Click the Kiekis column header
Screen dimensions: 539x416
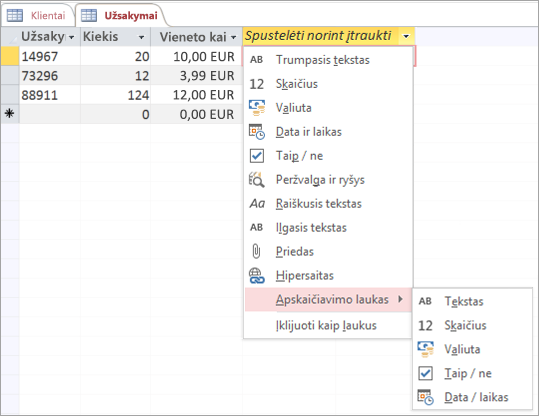pyautogui.click(x=115, y=37)
